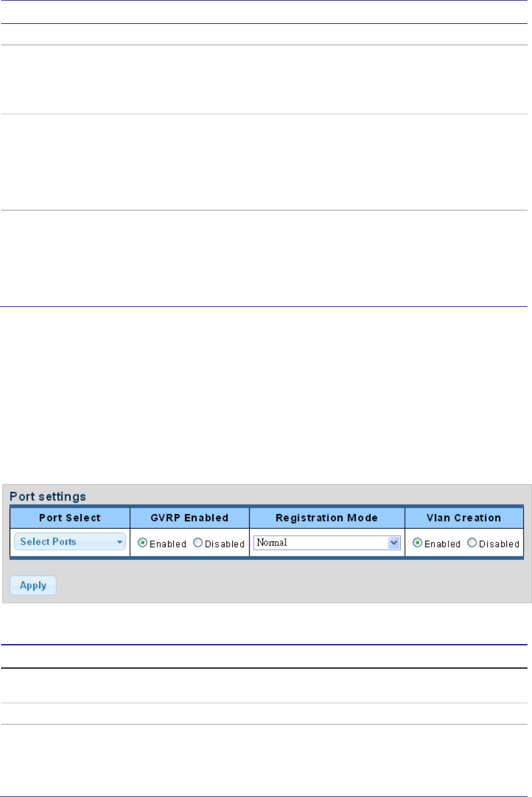Image resolution: width=532 pixels, height=797 pixels.
Task: Select Disabled under GVRP Enabled
Action: click(x=198, y=543)
